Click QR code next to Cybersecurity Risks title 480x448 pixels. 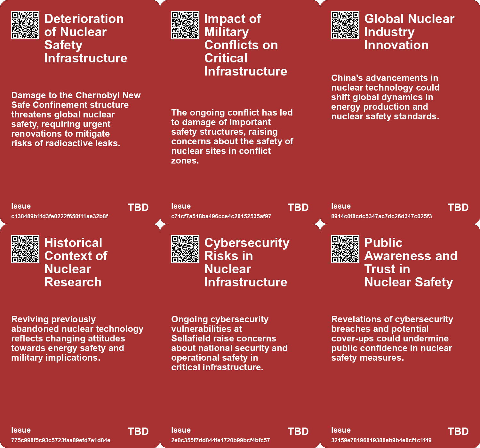pos(185,249)
